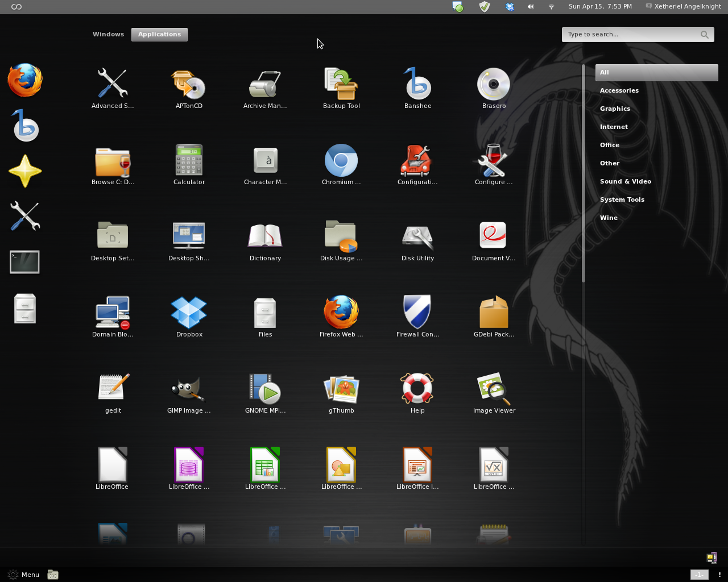Filter by Internet category
Image resolution: width=728 pixels, height=582 pixels.
(x=614, y=127)
